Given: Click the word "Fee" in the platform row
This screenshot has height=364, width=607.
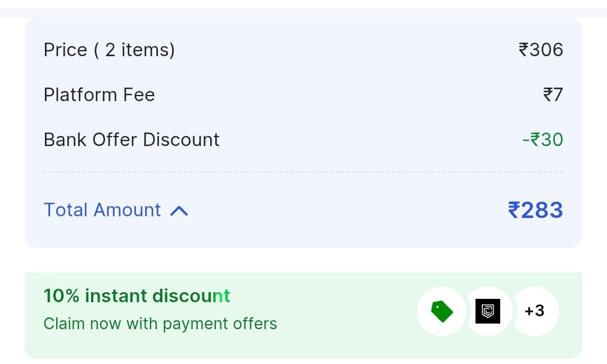Looking at the screenshot, I should tap(139, 95).
